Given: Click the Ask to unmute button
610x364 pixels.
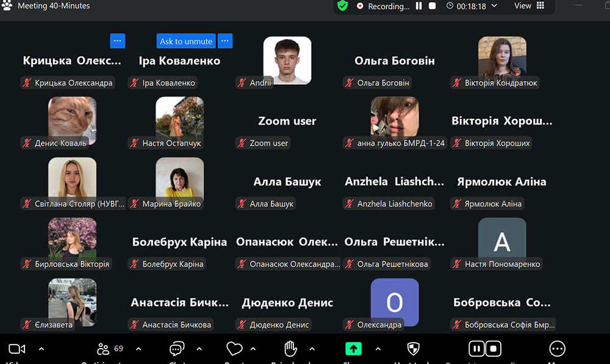Looking at the screenshot, I should [186, 41].
